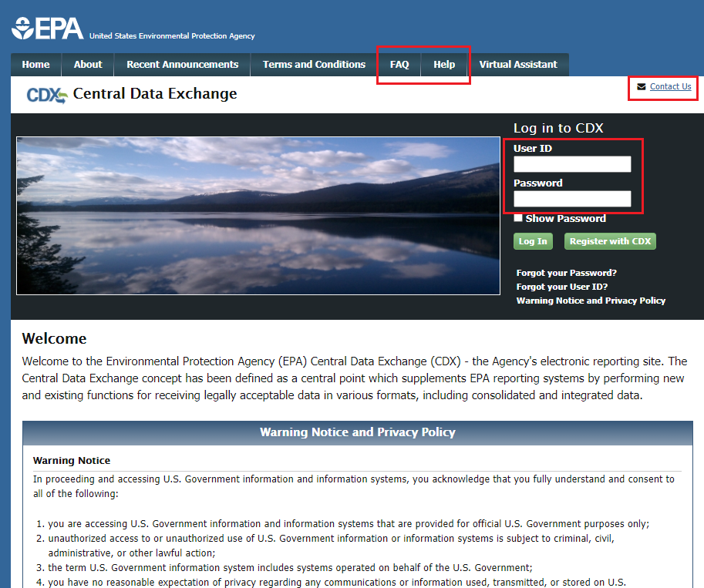This screenshot has width=704, height=588.
Task: Enable the Show Password checkbox
Action: (x=518, y=218)
